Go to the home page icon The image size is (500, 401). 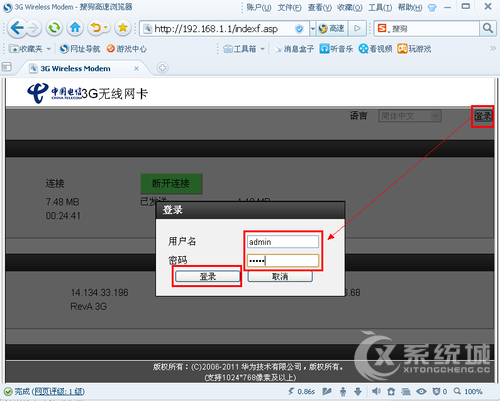coord(75,28)
